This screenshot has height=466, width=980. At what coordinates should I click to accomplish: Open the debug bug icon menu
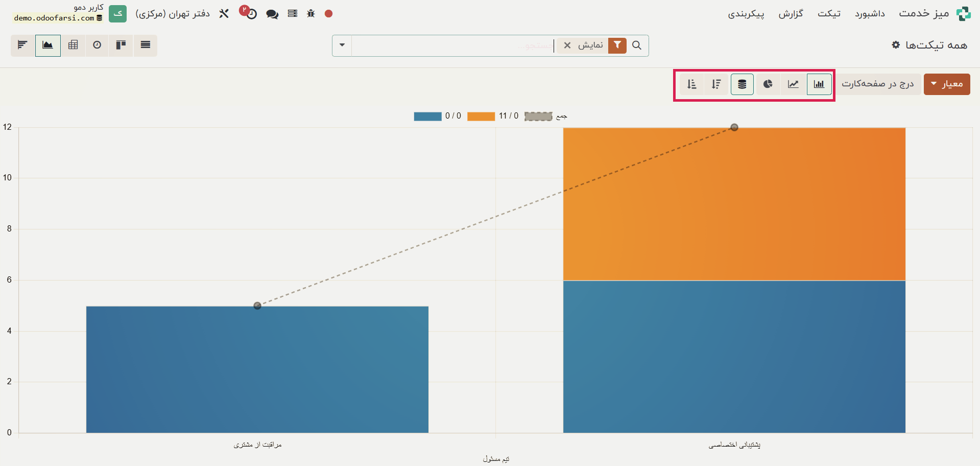click(x=311, y=14)
